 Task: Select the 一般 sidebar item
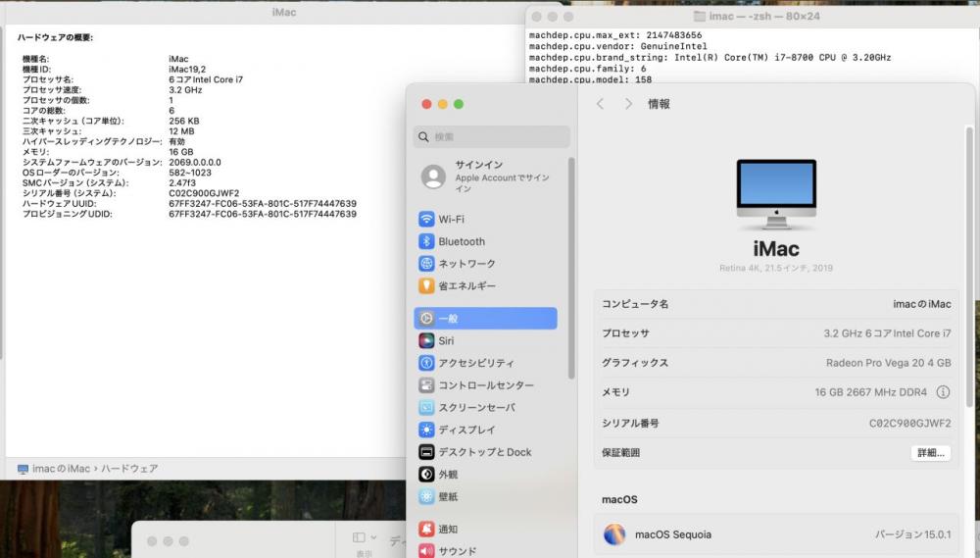(x=485, y=319)
